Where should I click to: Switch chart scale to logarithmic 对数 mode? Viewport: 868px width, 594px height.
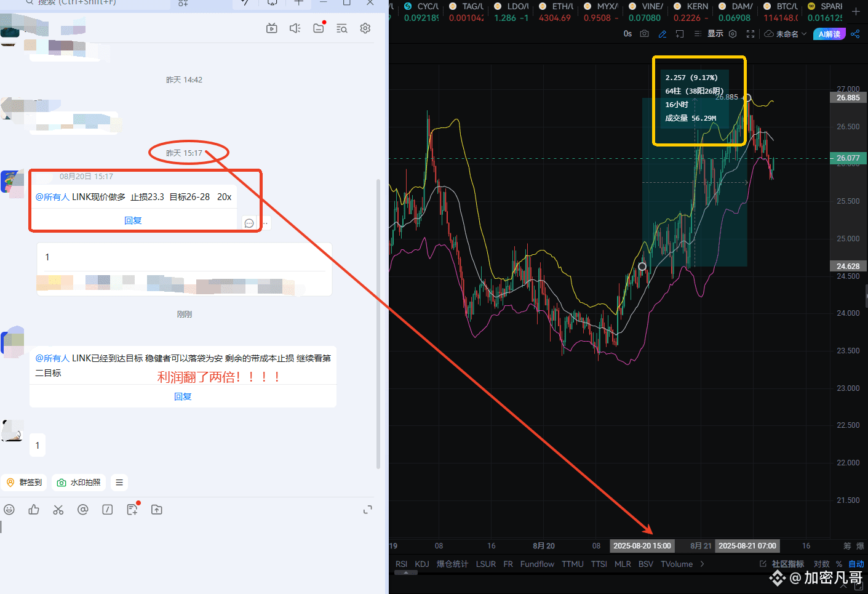pos(822,563)
